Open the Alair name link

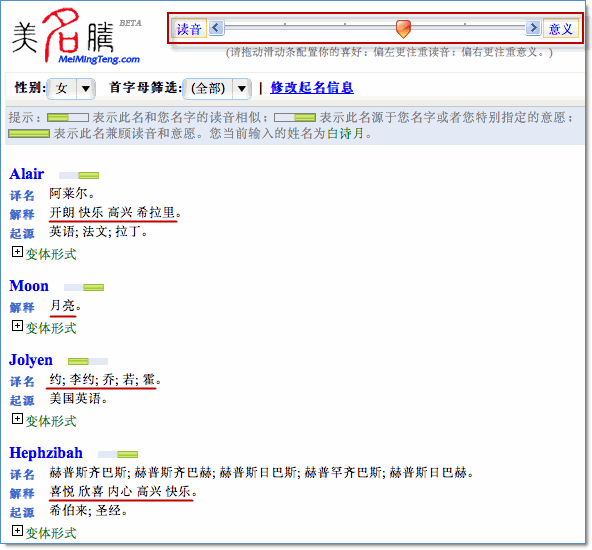(x=27, y=174)
